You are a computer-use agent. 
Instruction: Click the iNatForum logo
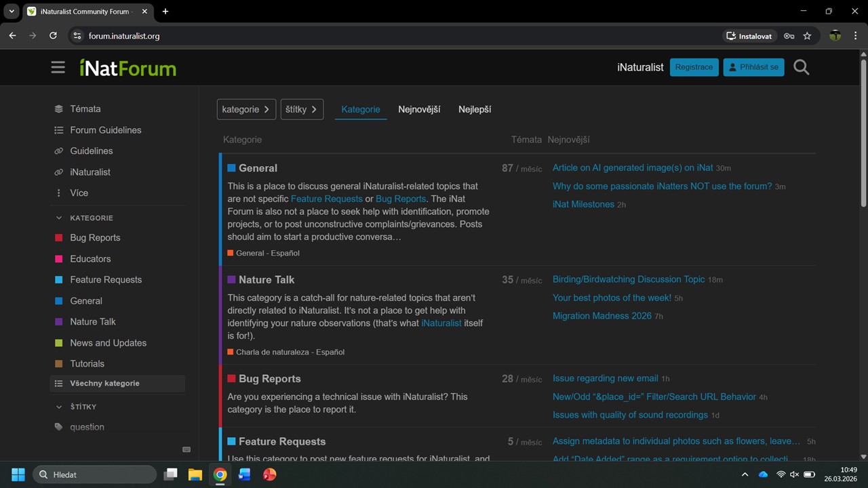coord(127,68)
